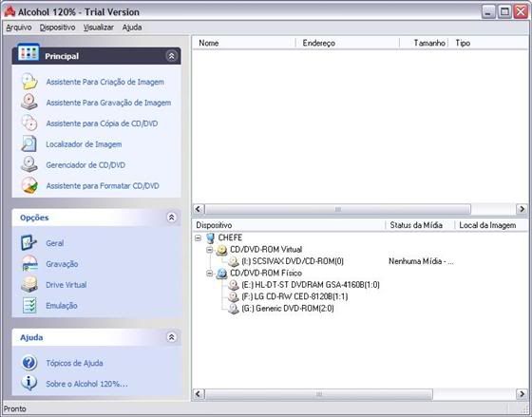Open the Ajuda menu in menu bar

(132, 28)
